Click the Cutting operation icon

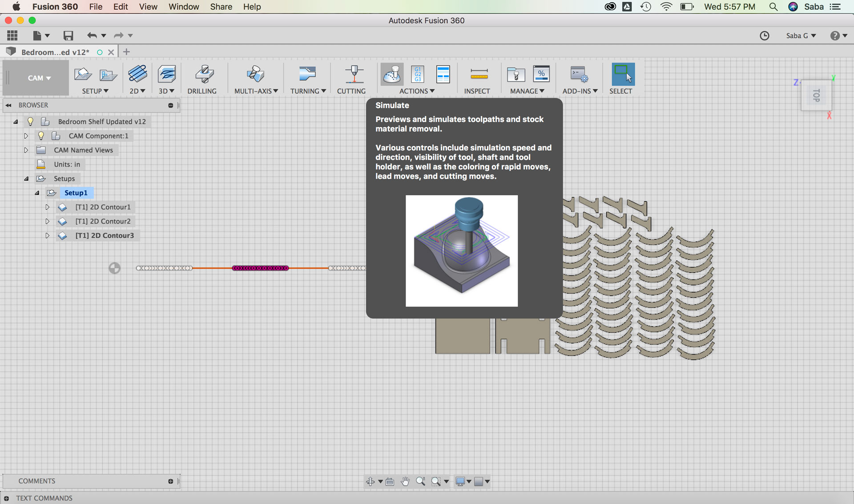(x=354, y=74)
